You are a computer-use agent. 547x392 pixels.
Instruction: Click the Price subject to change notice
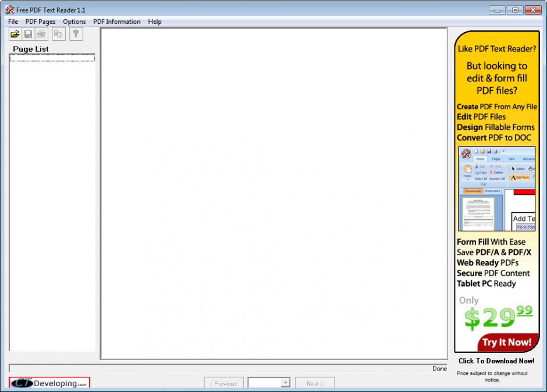pyautogui.click(x=492, y=376)
